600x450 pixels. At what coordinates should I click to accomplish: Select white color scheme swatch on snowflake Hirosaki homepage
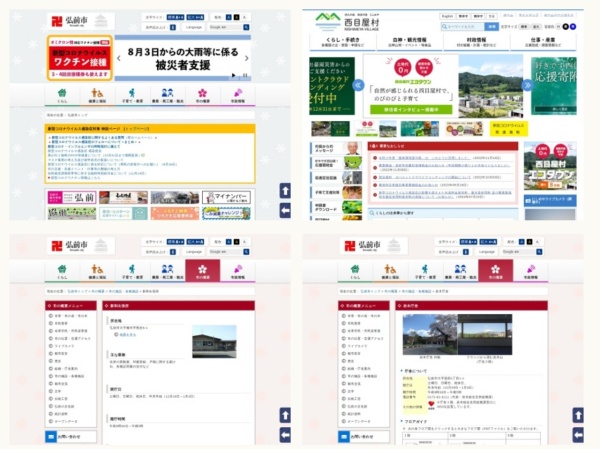[245, 17]
